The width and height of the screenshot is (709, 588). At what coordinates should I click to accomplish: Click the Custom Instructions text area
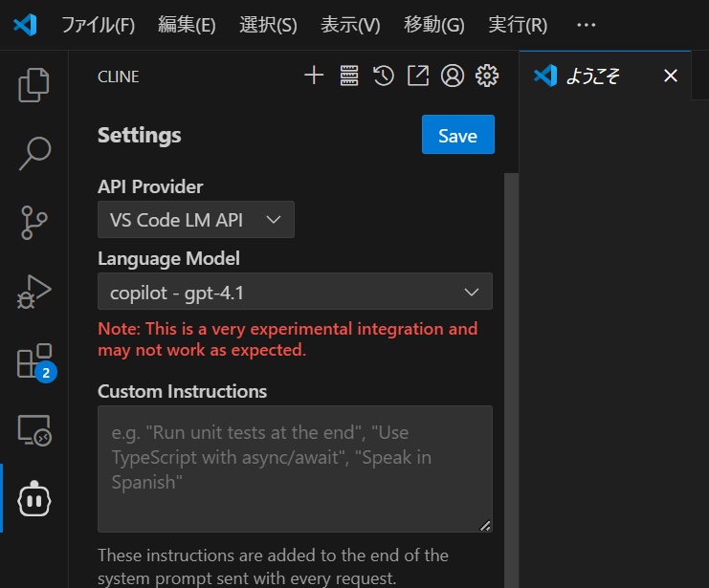pyautogui.click(x=295, y=468)
